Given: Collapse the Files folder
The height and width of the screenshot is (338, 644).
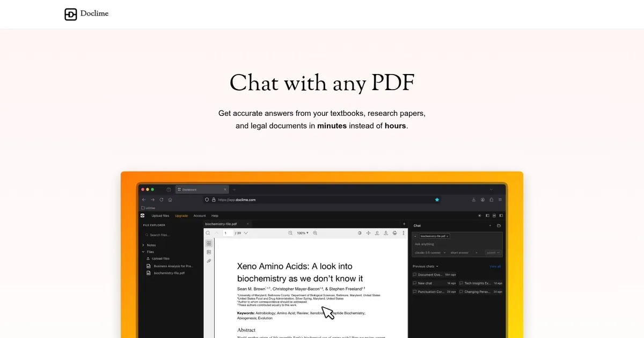Looking at the screenshot, I should pos(148,252).
